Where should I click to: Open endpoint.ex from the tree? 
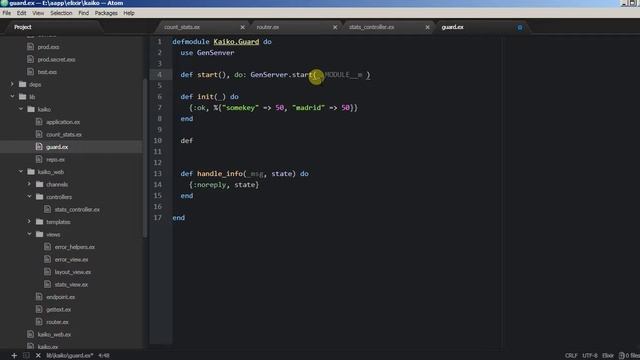pos(60,297)
